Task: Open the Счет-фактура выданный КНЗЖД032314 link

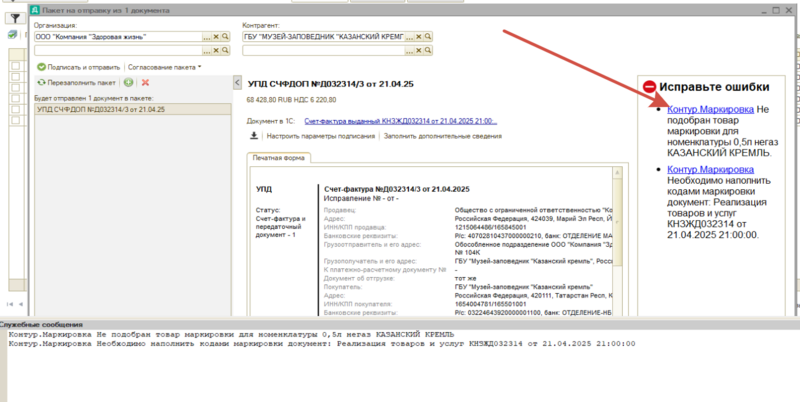Action: click(x=401, y=121)
